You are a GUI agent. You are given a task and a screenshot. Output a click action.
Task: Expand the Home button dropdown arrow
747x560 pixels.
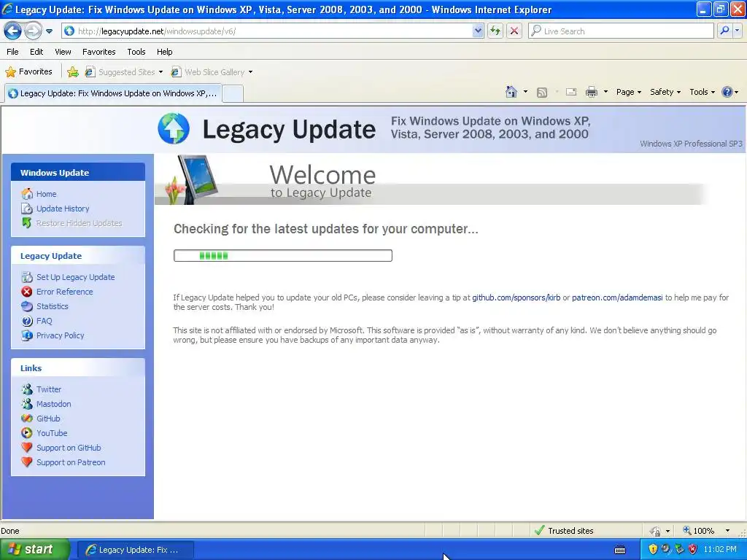pyautogui.click(x=525, y=92)
